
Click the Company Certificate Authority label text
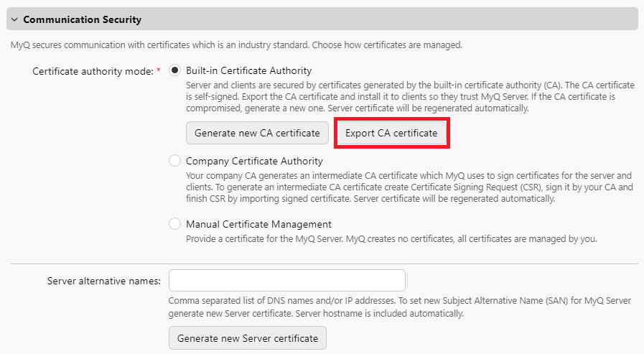(254, 161)
